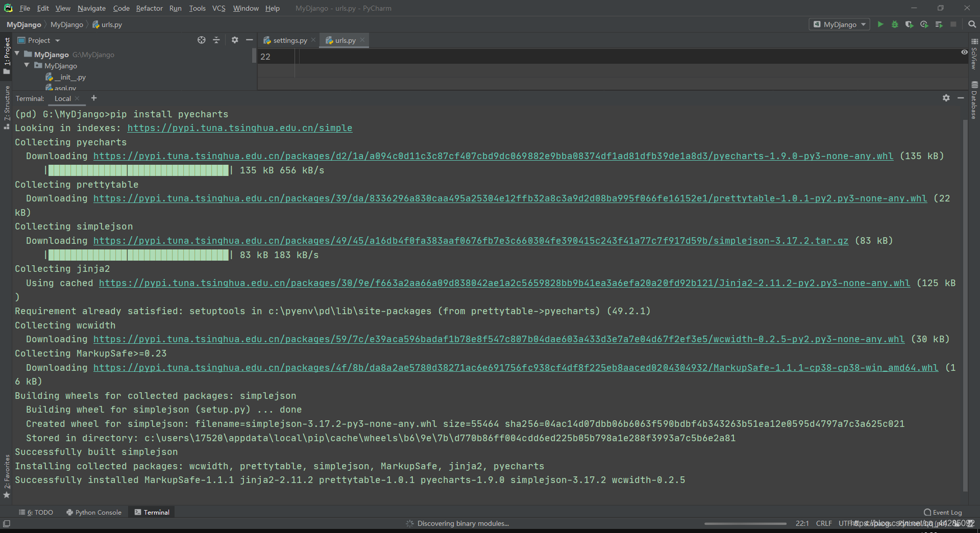Open the wcwidth-0.2.5 wheel link

[x=499, y=339]
